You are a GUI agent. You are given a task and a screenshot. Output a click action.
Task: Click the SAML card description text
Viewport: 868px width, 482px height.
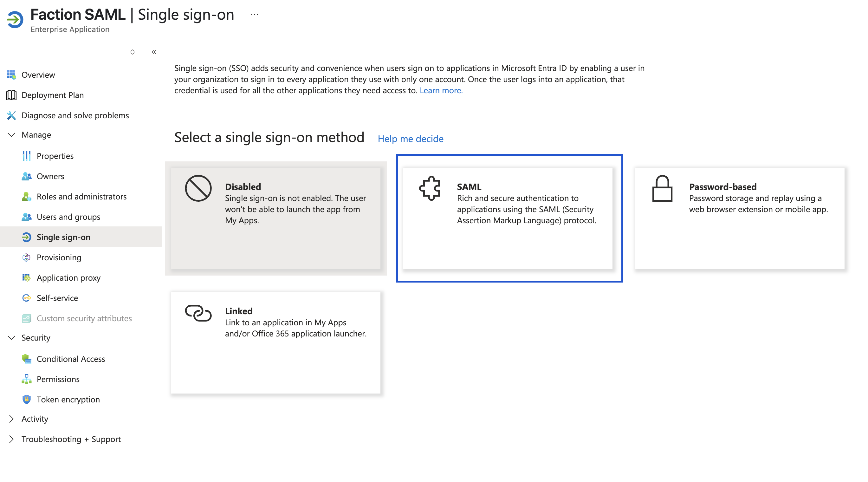527,209
